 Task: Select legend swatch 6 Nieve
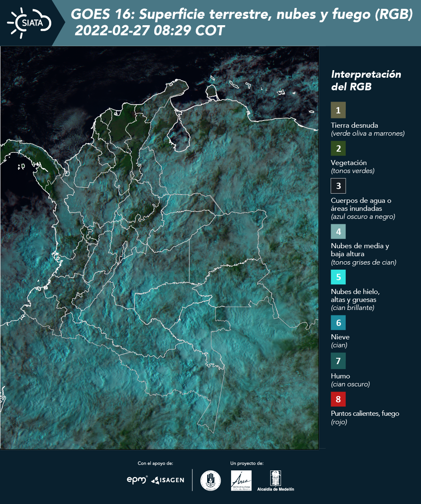pos(338,323)
